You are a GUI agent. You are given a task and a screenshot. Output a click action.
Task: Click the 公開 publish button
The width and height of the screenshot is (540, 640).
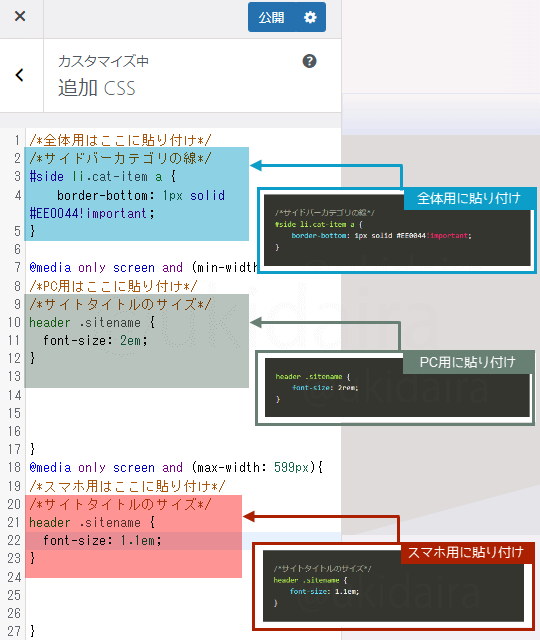click(271, 17)
